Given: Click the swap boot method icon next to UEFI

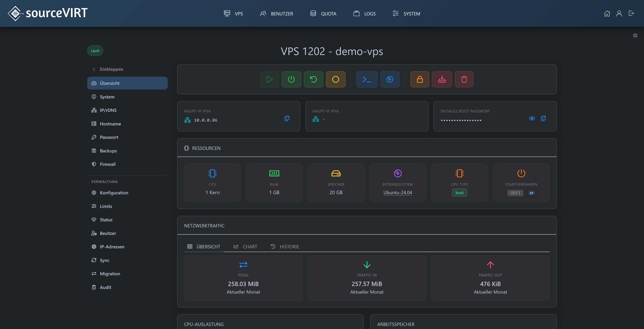Looking at the screenshot, I should [x=531, y=193].
